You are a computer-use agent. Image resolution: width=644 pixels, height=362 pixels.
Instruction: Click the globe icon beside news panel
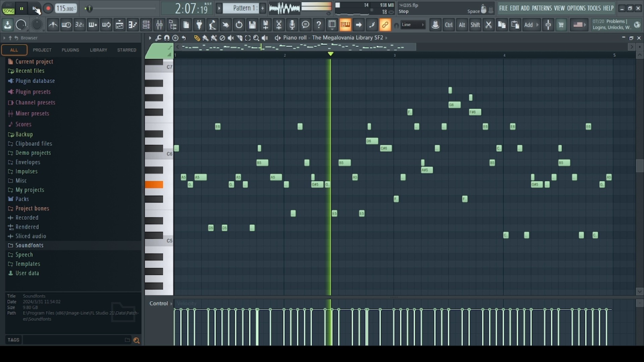click(x=637, y=25)
